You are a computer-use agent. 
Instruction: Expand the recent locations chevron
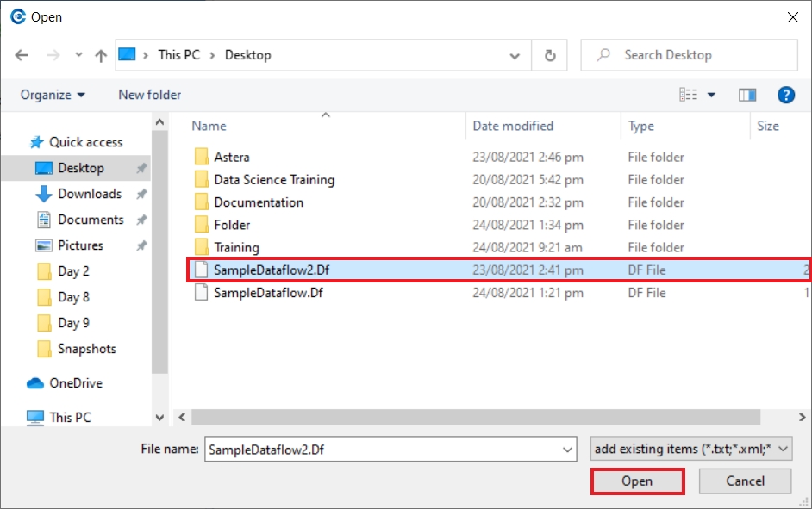(x=78, y=55)
